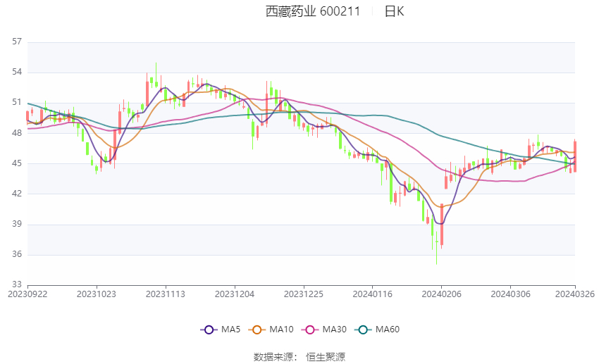599x364 pixels.
Task: Toggle the MA5 legend circle icon
Action: (209, 330)
